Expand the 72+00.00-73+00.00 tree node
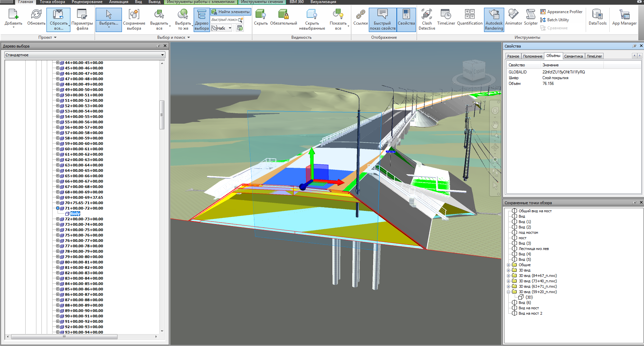Viewport: 644px width, 346px height. pyautogui.click(x=58, y=219)
